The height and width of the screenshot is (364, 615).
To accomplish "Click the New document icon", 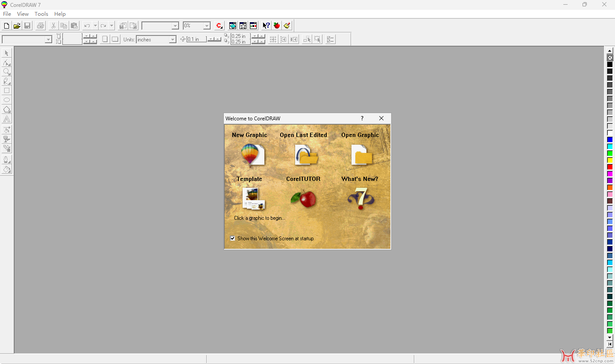I will pos(6,26).
